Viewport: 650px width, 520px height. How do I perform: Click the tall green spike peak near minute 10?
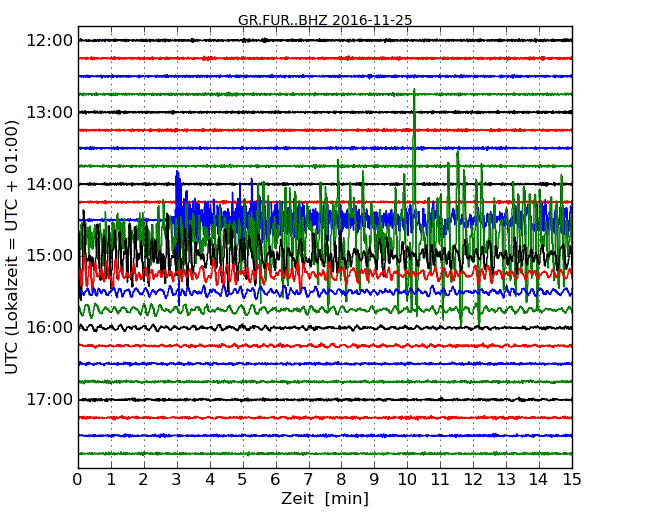414,90
